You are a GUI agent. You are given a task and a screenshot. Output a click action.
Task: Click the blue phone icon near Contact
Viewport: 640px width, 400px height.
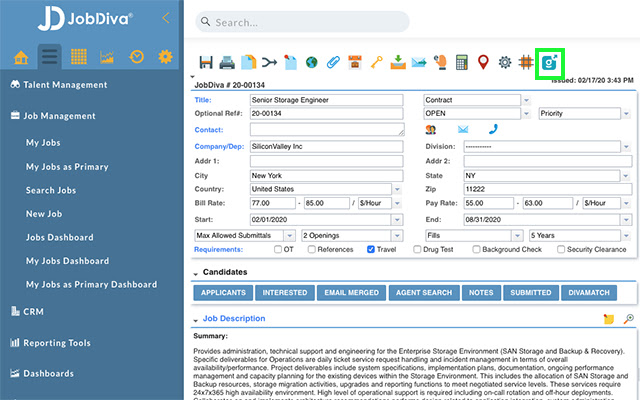pyautogui.click(x=492, y=129)
